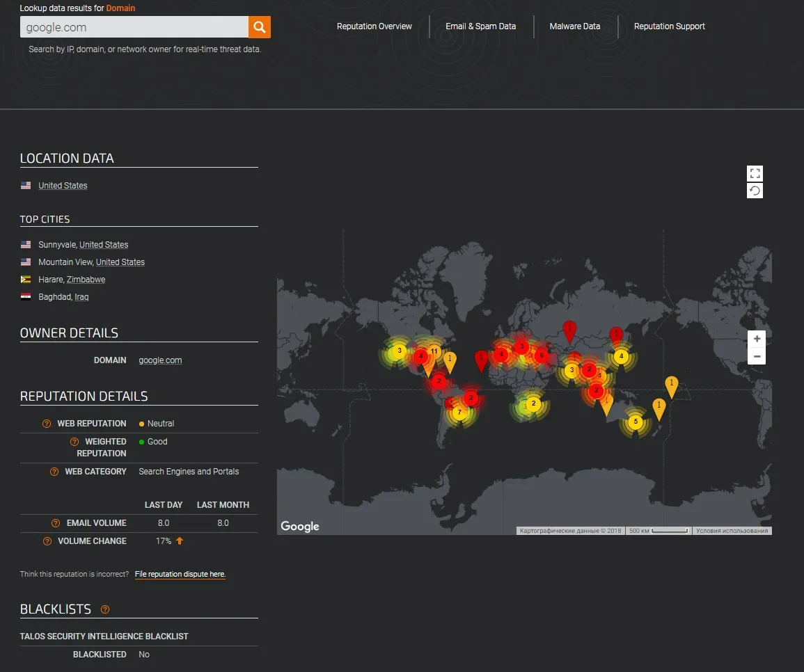
Task: Click the help icon beside Email Volume
Action: 56,523
